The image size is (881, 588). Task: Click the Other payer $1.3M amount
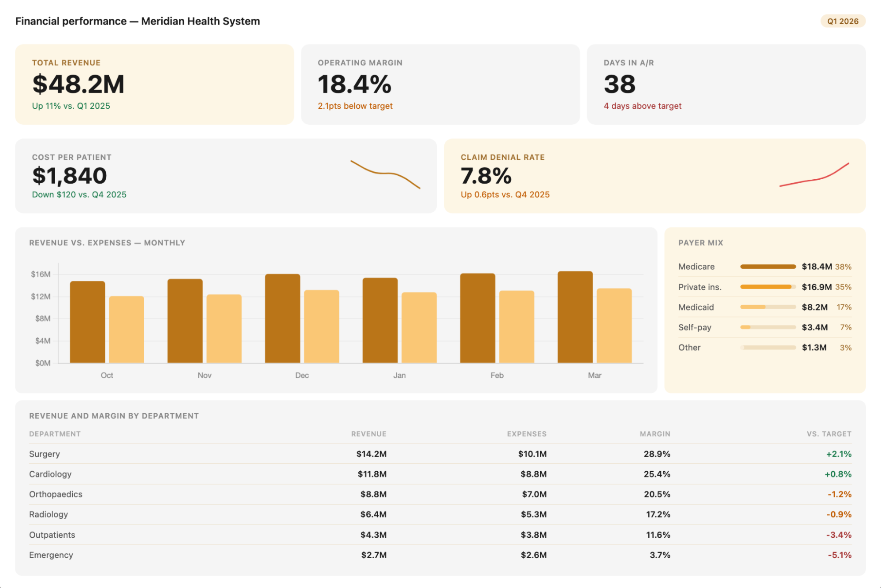pyautogui.click(x=814, y=348)
